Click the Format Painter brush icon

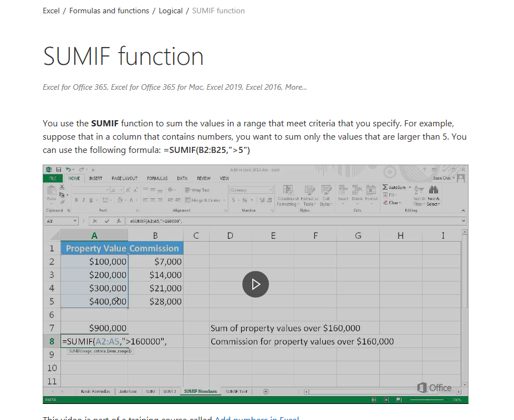[62, 202]
